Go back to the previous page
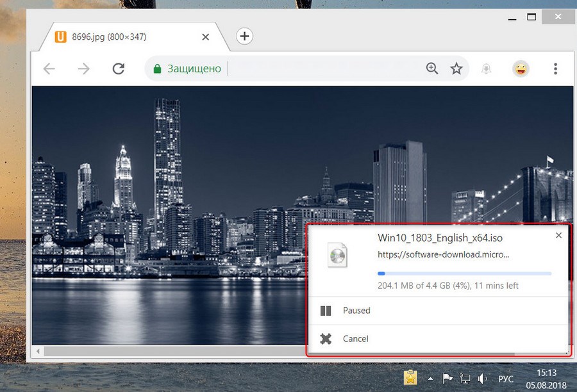The height and width of the screenshot is (392, 577). [x=49, y=69]
